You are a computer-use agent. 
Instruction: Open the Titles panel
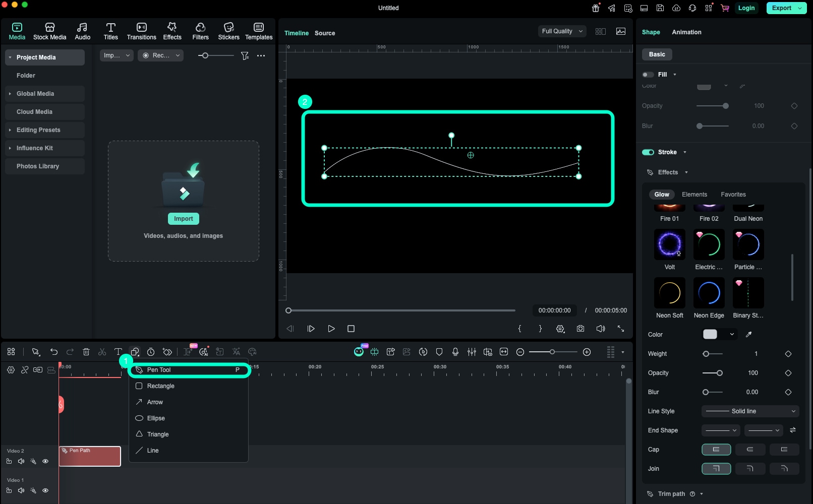coord(111,30)
